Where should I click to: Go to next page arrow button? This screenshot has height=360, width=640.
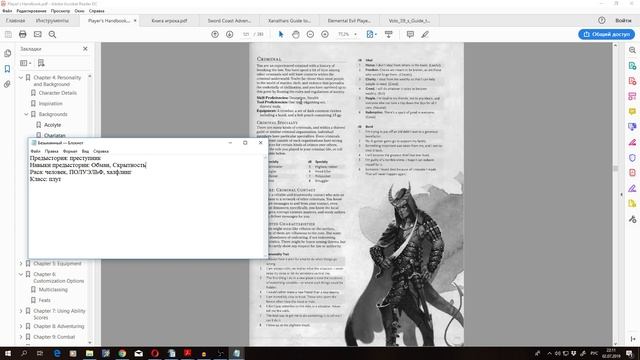click(x=229, y=34)
